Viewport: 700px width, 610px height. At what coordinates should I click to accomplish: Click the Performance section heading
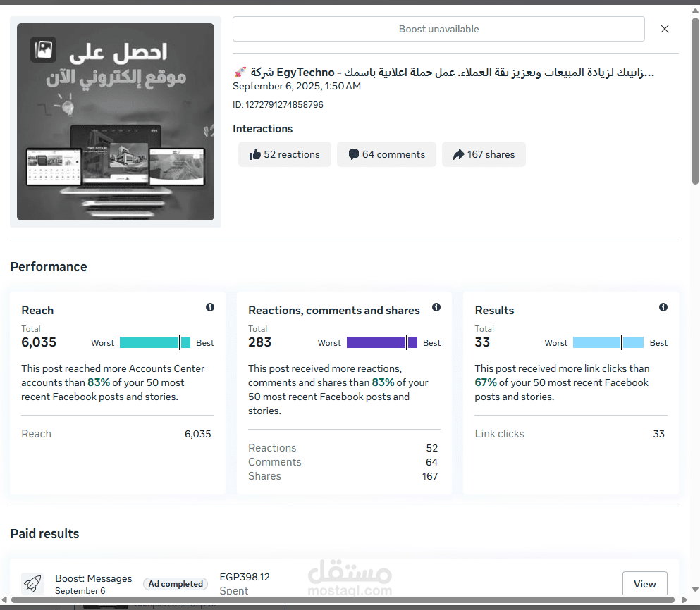49,267
